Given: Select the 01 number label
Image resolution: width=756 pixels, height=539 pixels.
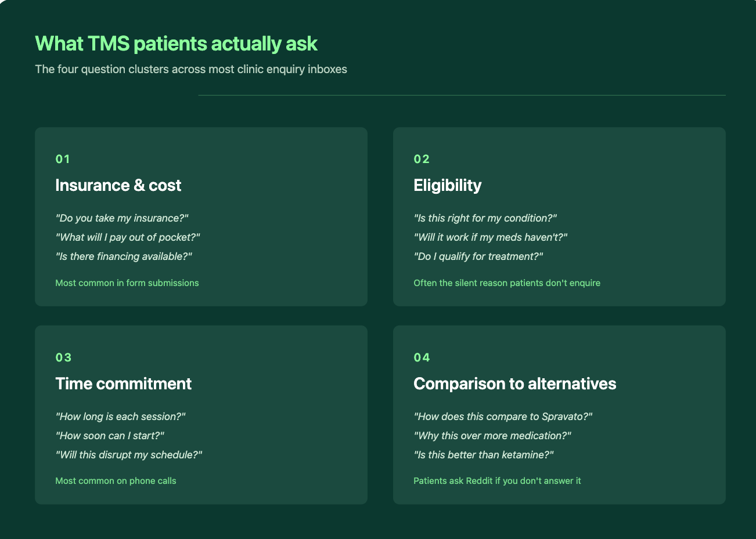Looking at the screenshot, I should pos(63,159).
